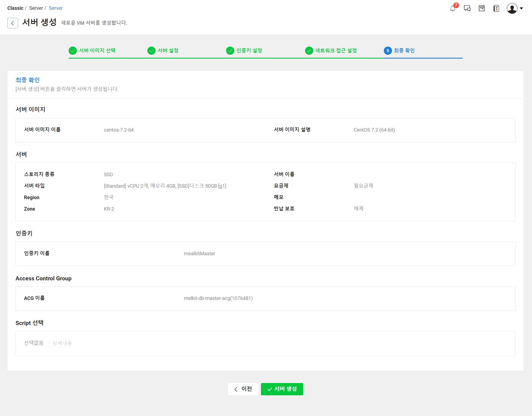Click green check icon of 인증키 설정
This screenshot has height=416, width=532.
[230, 51]
